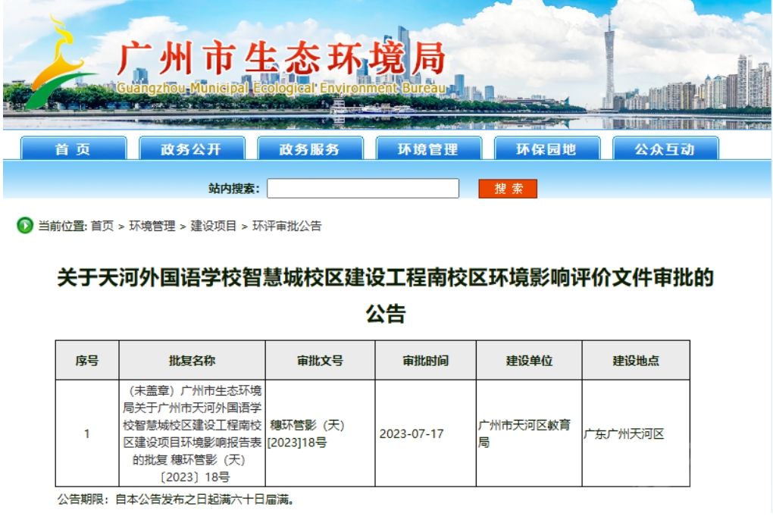Click the date 2023-07-17 cell

pos(426,433)
